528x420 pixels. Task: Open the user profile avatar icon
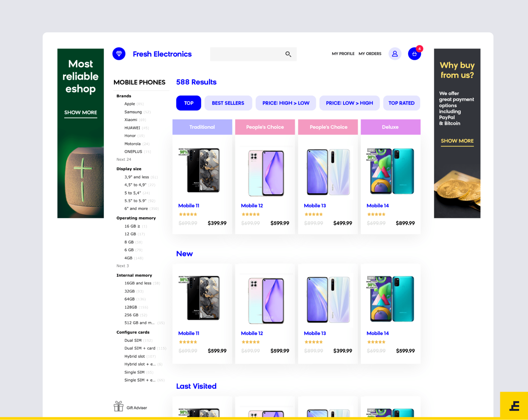pos(395,54)
